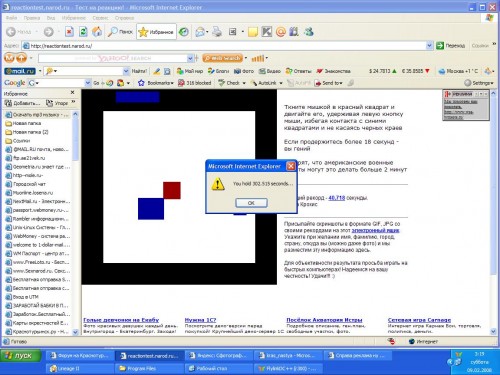The image size is (500, 375).
Task: Click the Stop loading icon
Action: point(69,32)
